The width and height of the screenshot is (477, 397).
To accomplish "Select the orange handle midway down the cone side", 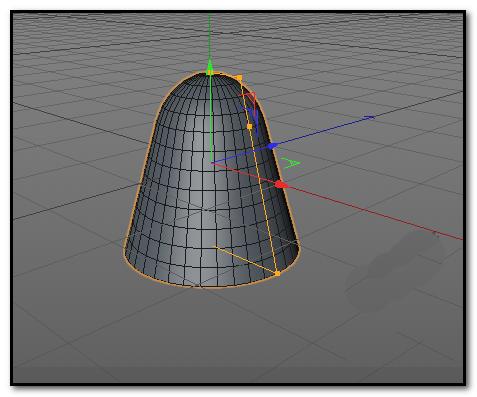I will point(249,127).
